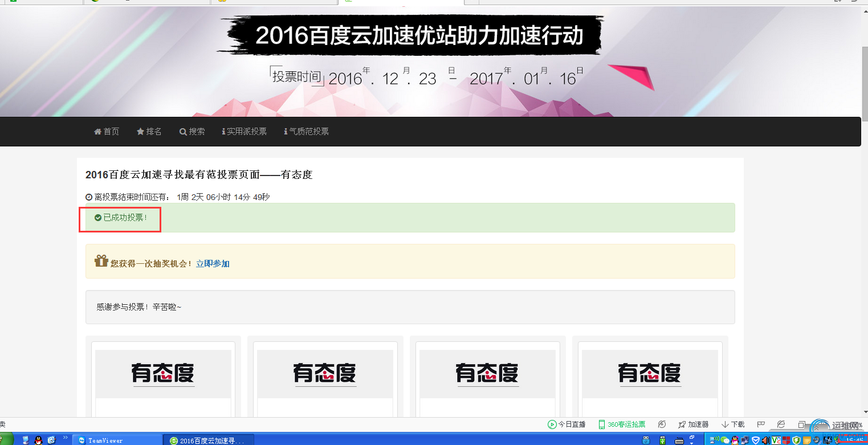Click the 已成功投票 success message text
The image size is (868, 445).
(x=125, y=218)
